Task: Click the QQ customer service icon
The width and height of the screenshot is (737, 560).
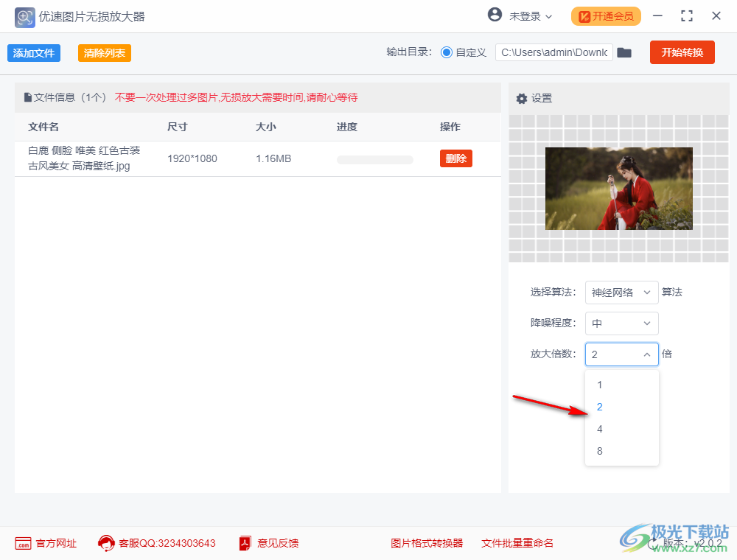Action: tap(108, 543)
